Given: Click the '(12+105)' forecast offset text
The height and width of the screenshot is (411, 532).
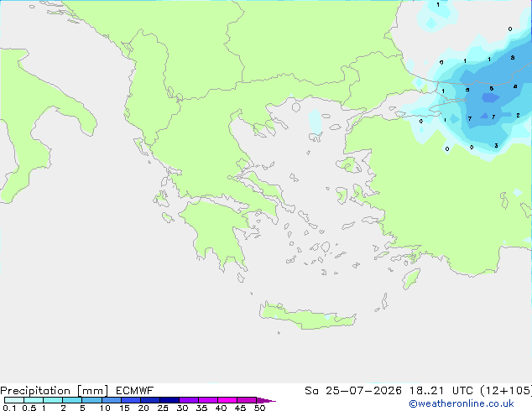Looking at the screenshot, I should click(x=506, y=391).
